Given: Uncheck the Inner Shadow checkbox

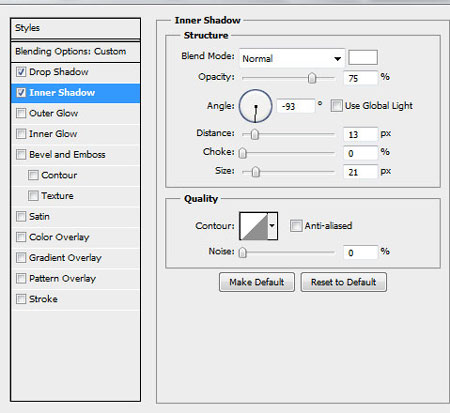Looking at the screenshot, I should [x=21, y=92].
